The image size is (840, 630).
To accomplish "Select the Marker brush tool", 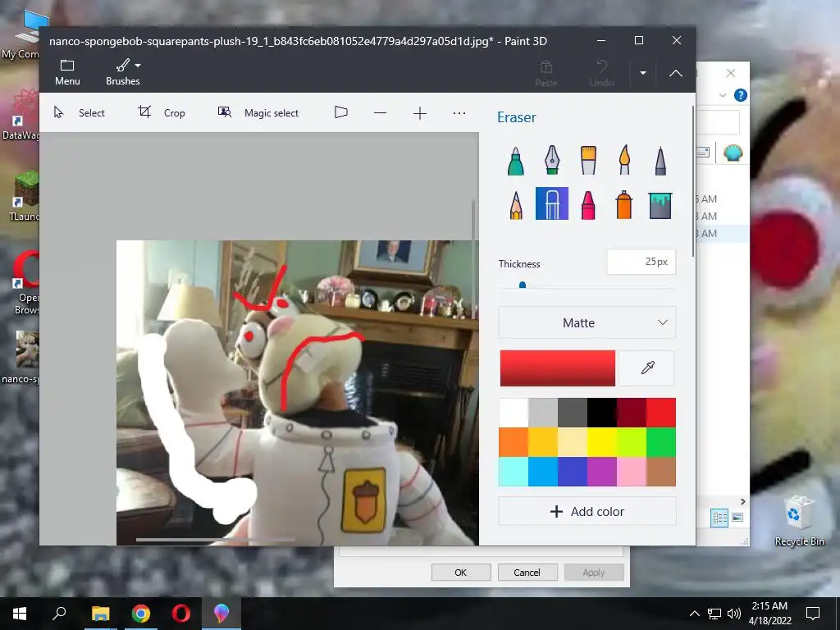I will (x=515, y=161).
